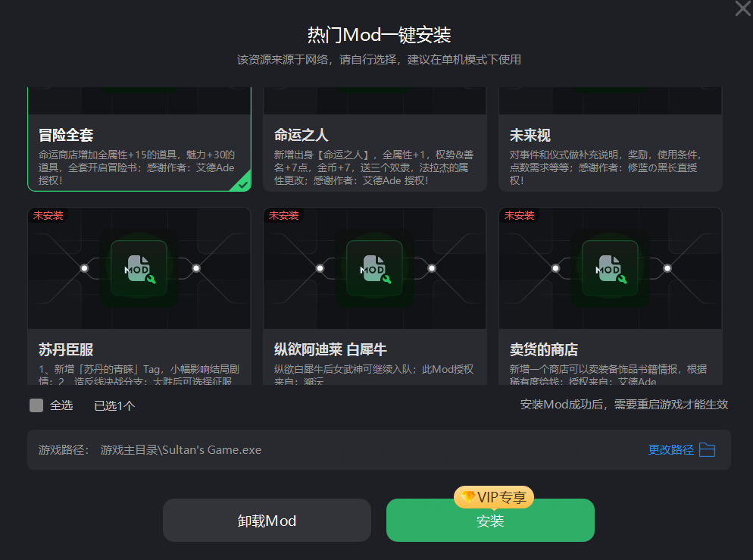Image resolution: width=753 pixels, height=560 pixels.
Task: Click MOD icon on 纵欲阿迪莱 白犀牛 card
Action: (374, 268)
